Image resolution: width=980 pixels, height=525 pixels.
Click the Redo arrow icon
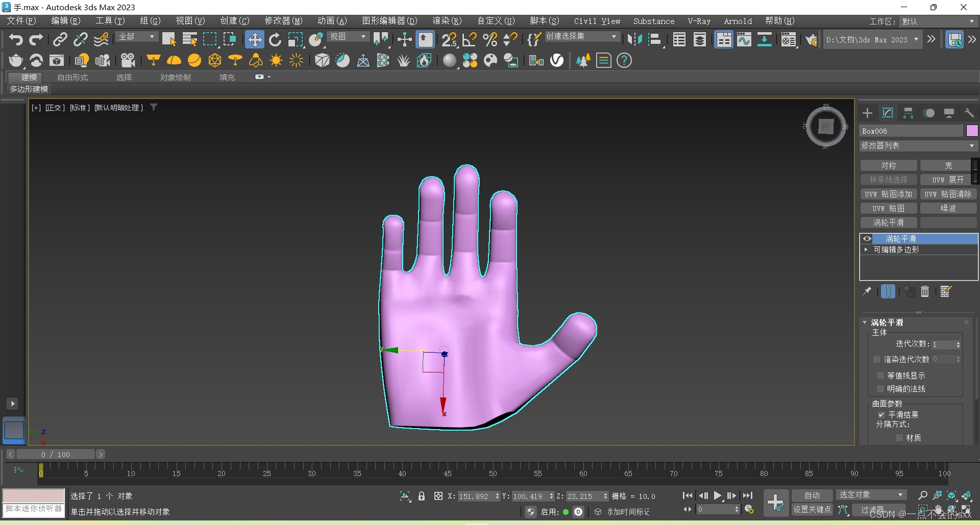36,40
